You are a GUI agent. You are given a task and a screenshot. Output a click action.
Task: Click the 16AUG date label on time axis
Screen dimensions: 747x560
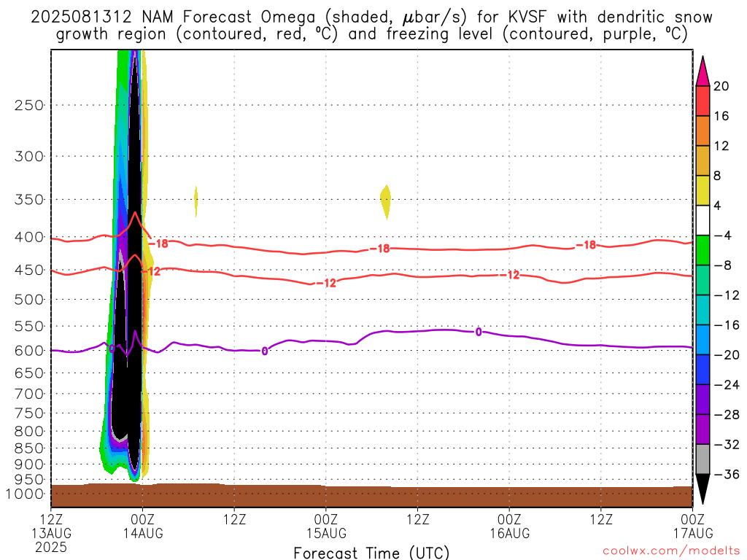tap(510, 533)
